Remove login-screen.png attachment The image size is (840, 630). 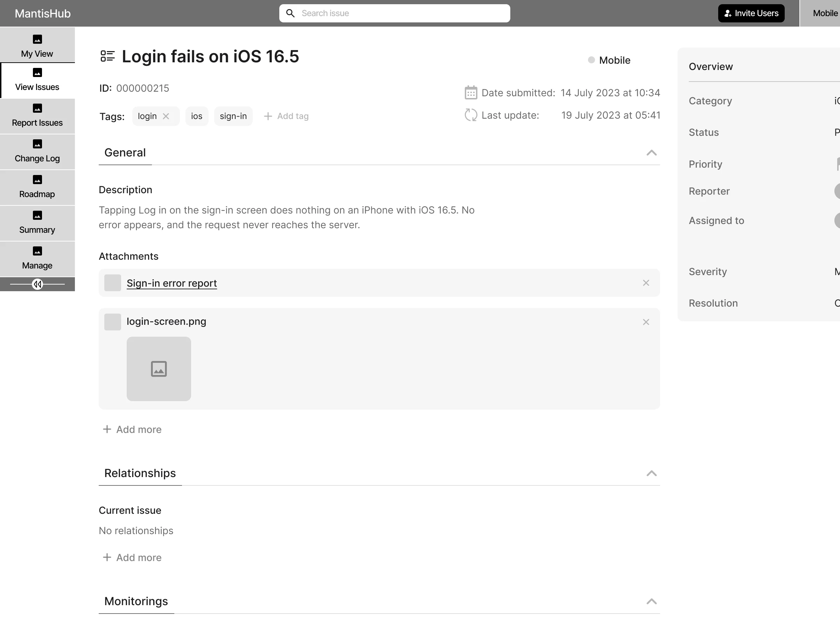[646, 322]
